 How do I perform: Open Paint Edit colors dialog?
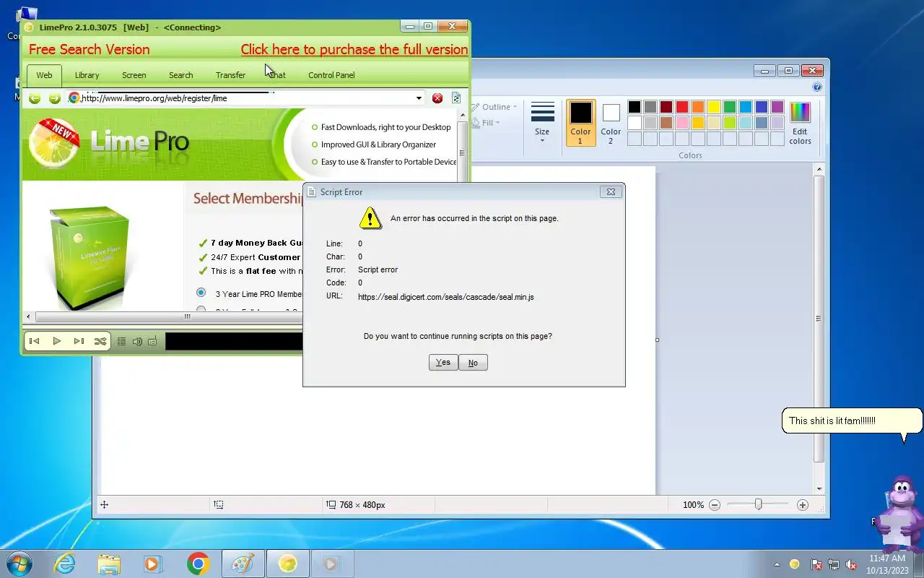coord(800,123)
